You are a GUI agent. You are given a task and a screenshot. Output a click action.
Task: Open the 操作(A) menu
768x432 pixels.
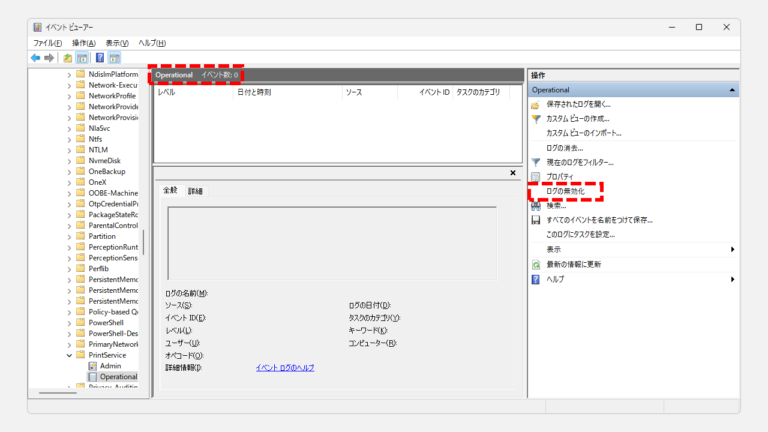pyautogui.click(x=83, y=43)
